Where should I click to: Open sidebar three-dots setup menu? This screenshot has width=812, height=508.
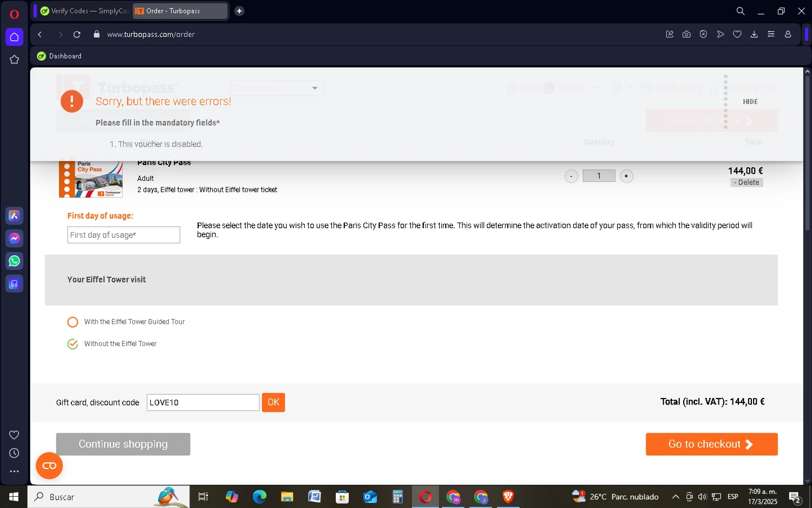click(x=14, y=471)
